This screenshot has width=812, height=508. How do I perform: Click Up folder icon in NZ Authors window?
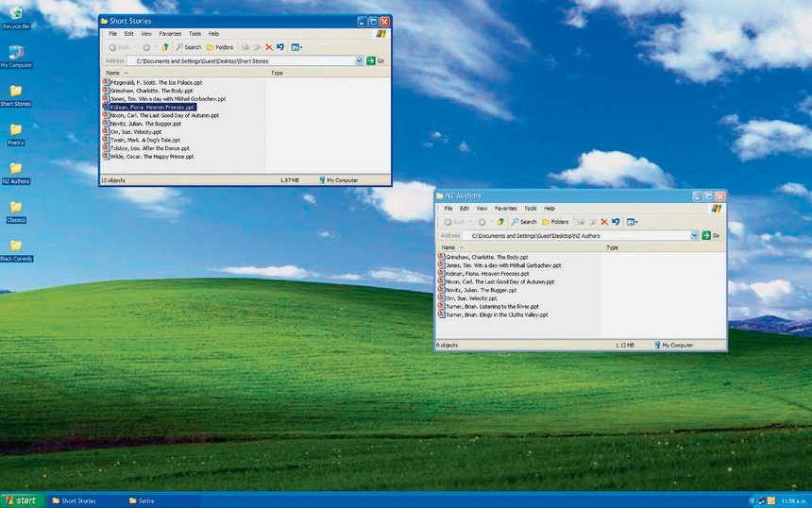500,222
